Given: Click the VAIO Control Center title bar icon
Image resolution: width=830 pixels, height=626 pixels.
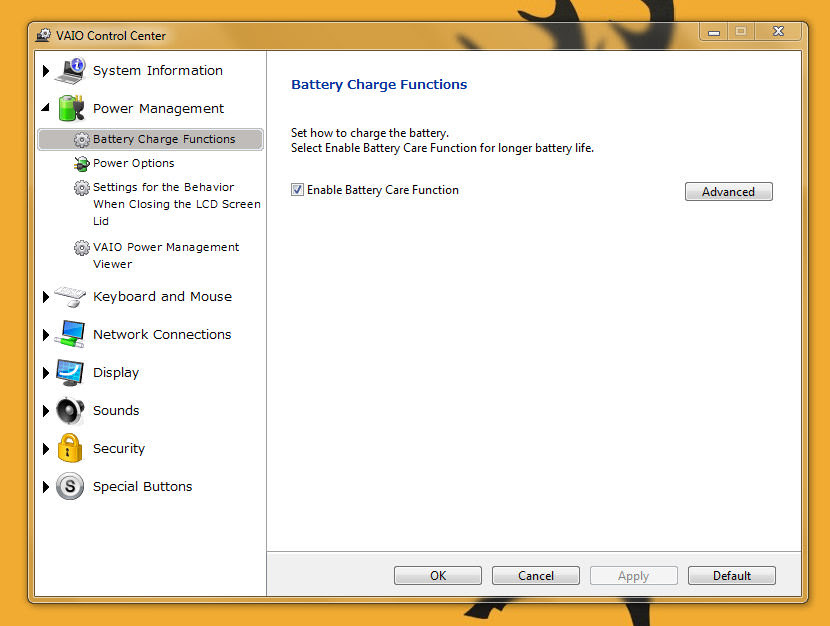Looking at the screenshot, I should click(43, 35).
